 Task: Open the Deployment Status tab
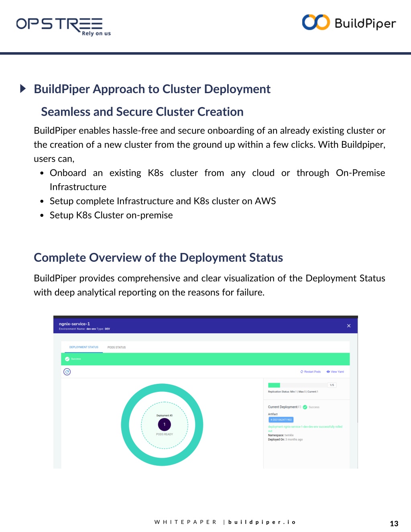83,347
